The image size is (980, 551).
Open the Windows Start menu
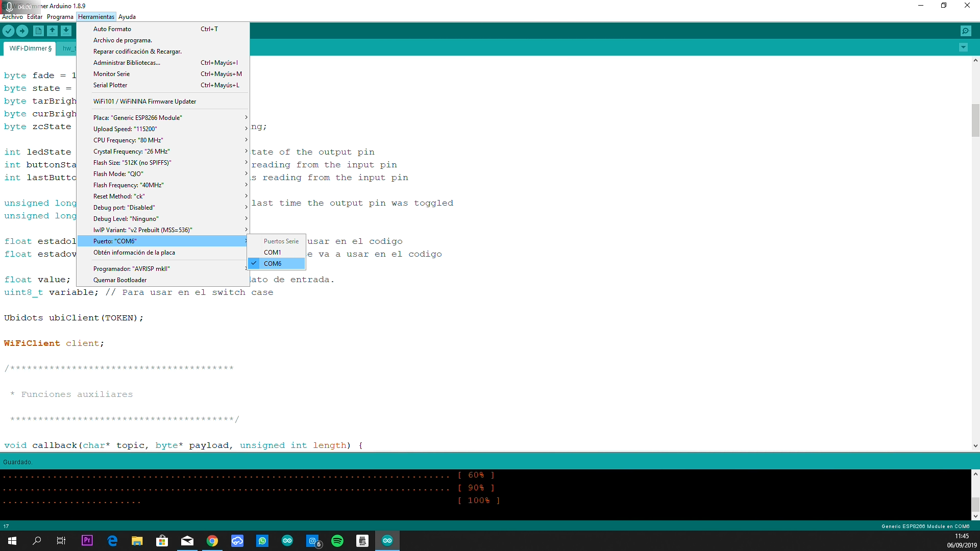click(x=12, y=541)
